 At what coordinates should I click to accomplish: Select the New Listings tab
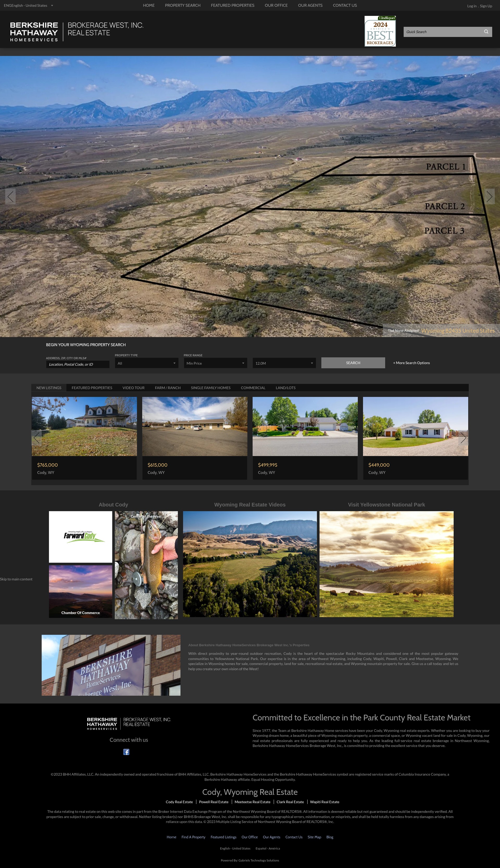[49, 388]
